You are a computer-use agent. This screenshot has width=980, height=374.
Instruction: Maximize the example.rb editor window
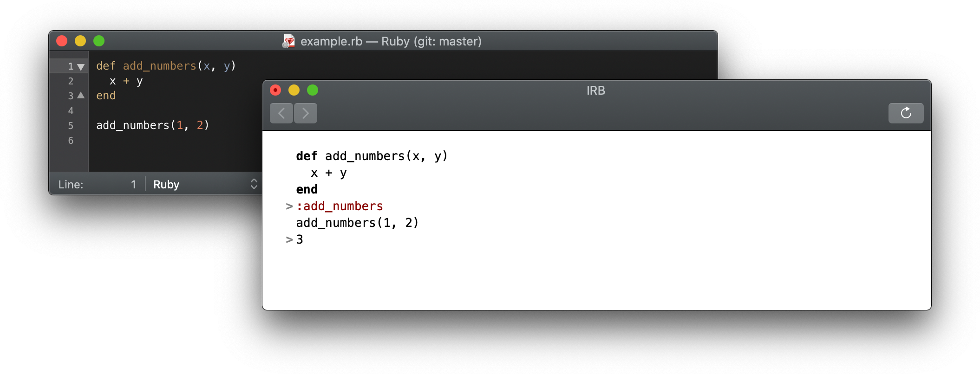pos(99,41)
